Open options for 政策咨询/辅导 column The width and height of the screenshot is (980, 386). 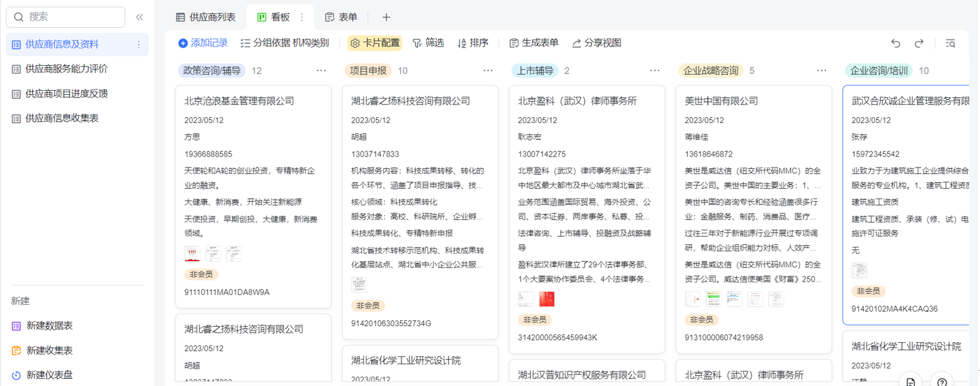coord(321,71)
